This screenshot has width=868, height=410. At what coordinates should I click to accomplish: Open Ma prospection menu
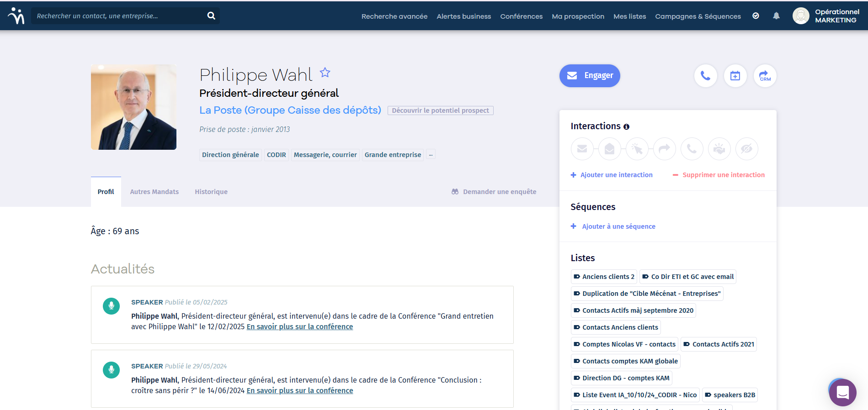click(x=578, y=16)
